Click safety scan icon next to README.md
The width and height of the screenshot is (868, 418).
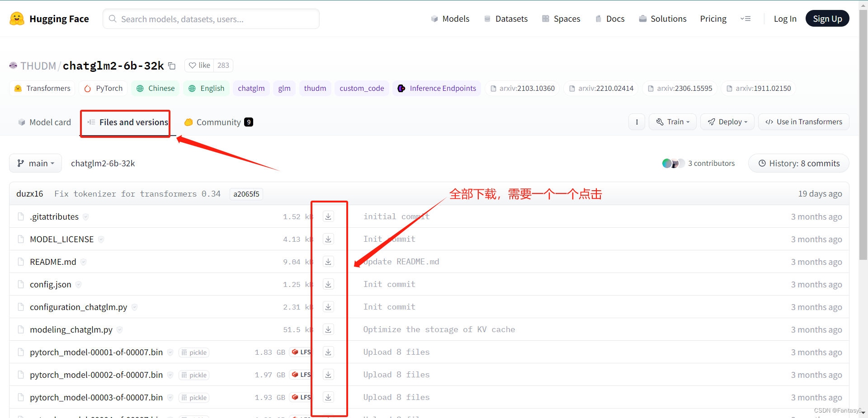(84, 262)
